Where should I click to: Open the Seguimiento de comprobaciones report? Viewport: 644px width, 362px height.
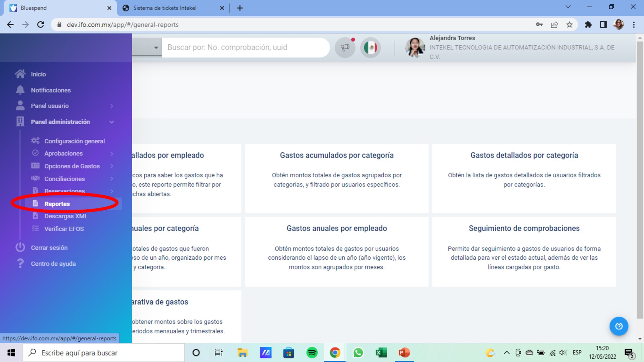pos(524,228)
